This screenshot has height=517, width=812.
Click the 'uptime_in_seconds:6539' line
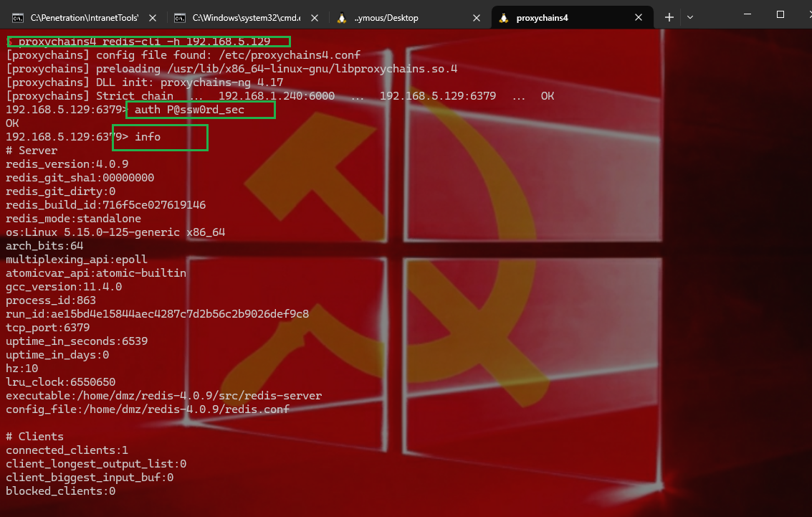pos(77,341)
